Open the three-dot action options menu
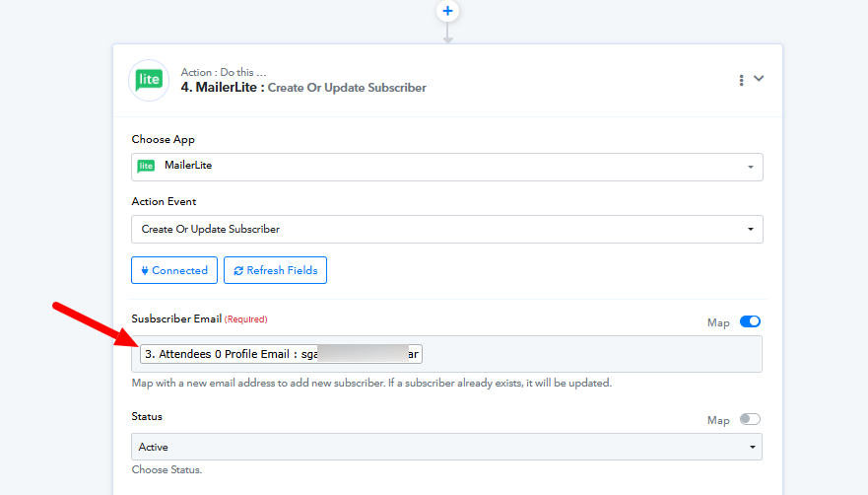The image size is (868, 495). tap(741, 81)
